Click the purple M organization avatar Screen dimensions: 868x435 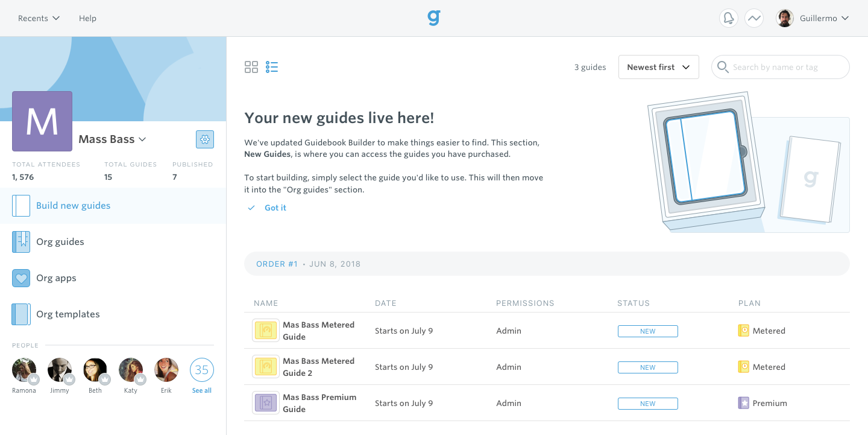click(42, 121)
